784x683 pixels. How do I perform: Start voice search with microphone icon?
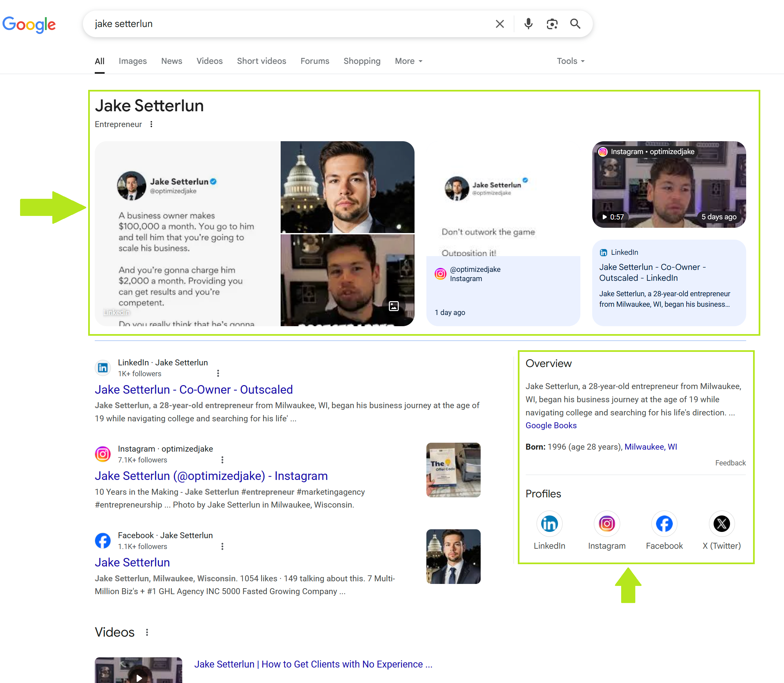[x=528, y=24]
